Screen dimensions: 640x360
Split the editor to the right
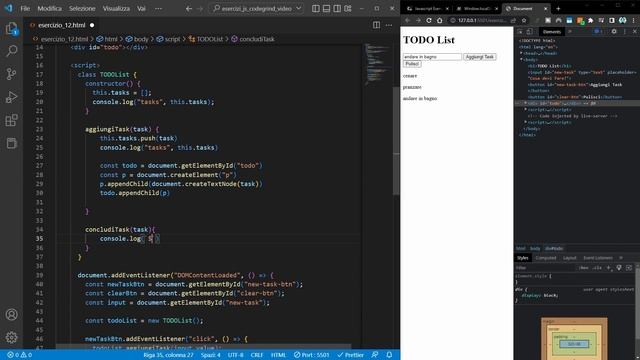click(376, 25)
